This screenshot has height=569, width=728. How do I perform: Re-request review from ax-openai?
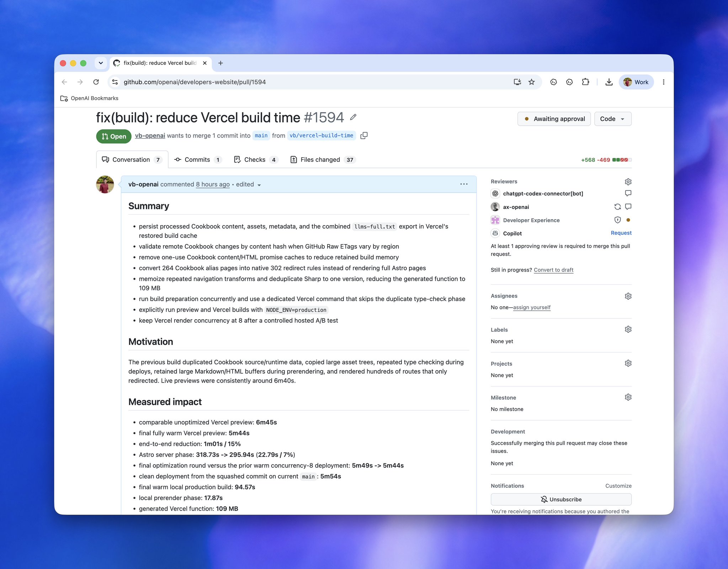click(x=617, y=207)
